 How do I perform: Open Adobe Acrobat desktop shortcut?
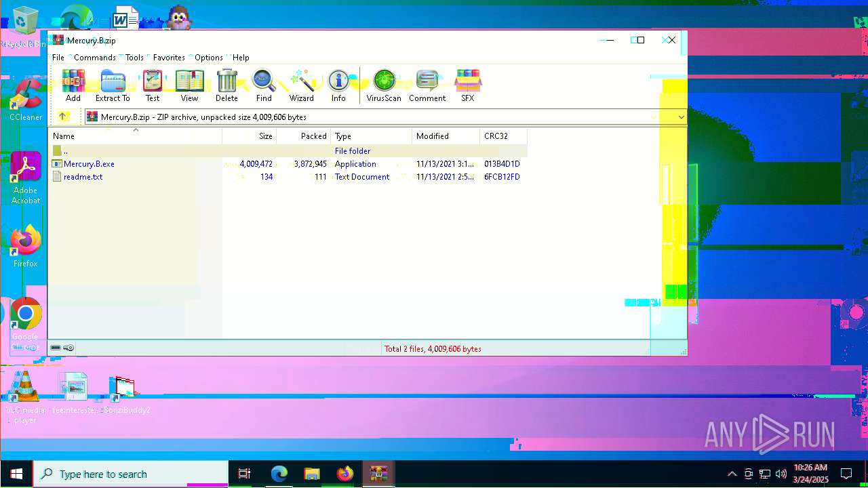tap(26, 178)
